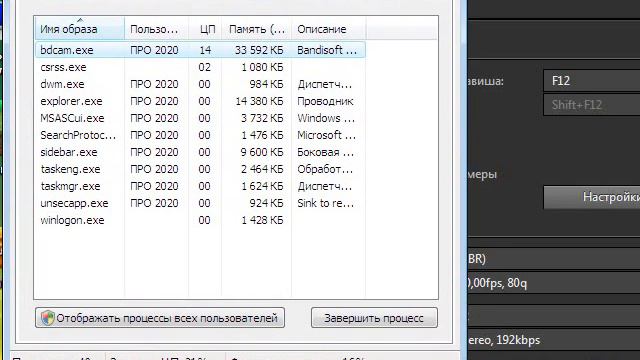Click the 9 600 КБ memory value
640x360 pixels.
[262, 152]
